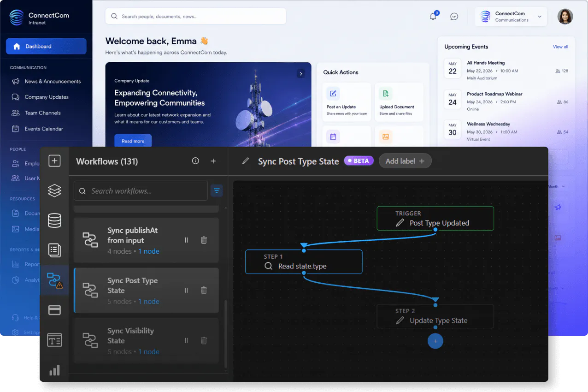Pause the Sync Visibility State workflow

186,341
